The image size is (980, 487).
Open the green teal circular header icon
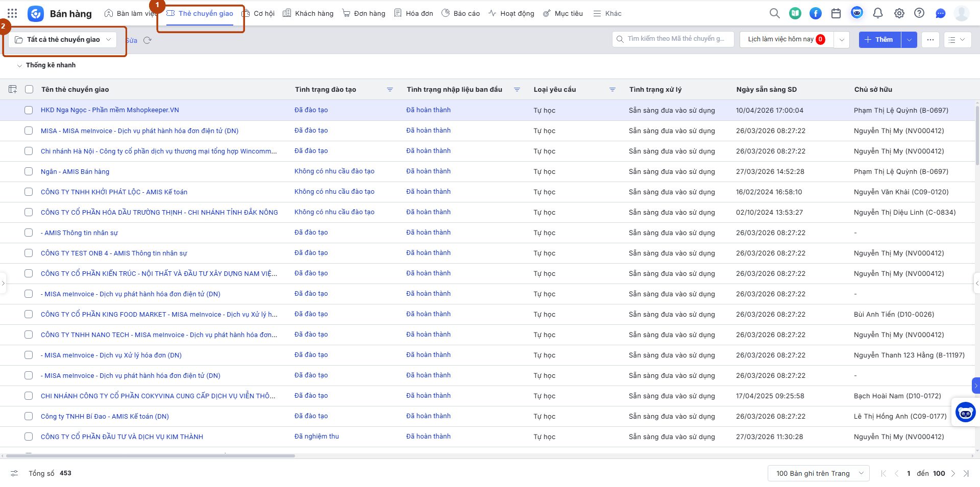[x=795, y=13]
